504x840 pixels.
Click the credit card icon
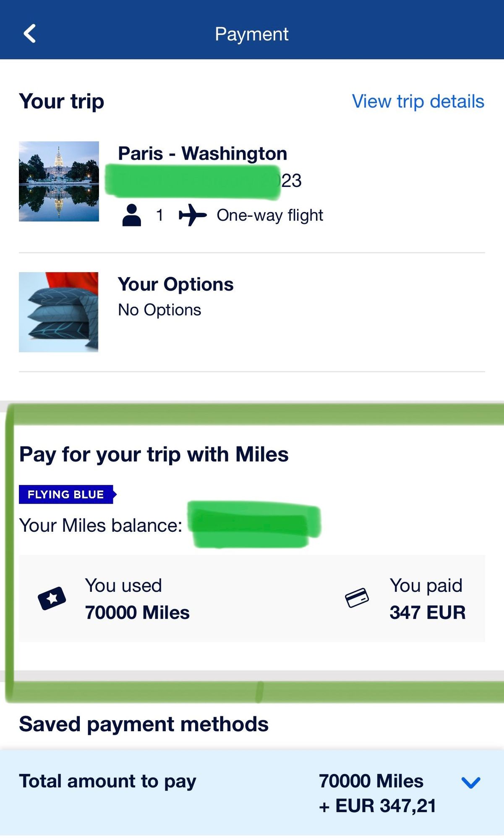click(357, 598)
